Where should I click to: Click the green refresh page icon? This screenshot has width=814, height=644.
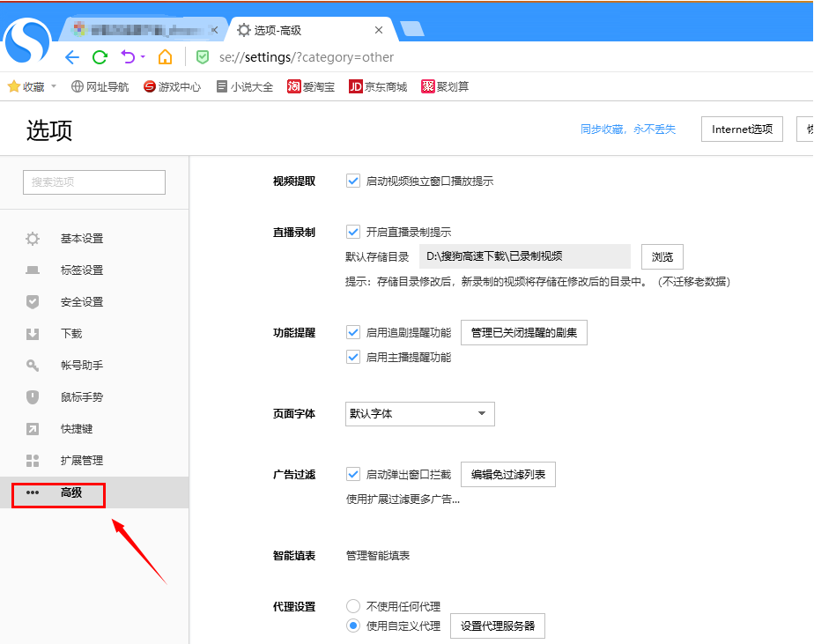(x=100, y=57)
